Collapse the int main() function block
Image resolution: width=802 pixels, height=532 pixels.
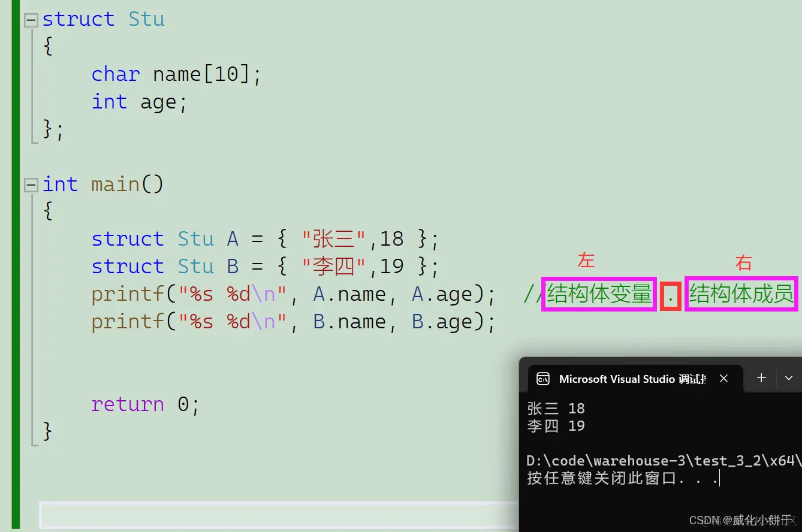coord(31,186)
